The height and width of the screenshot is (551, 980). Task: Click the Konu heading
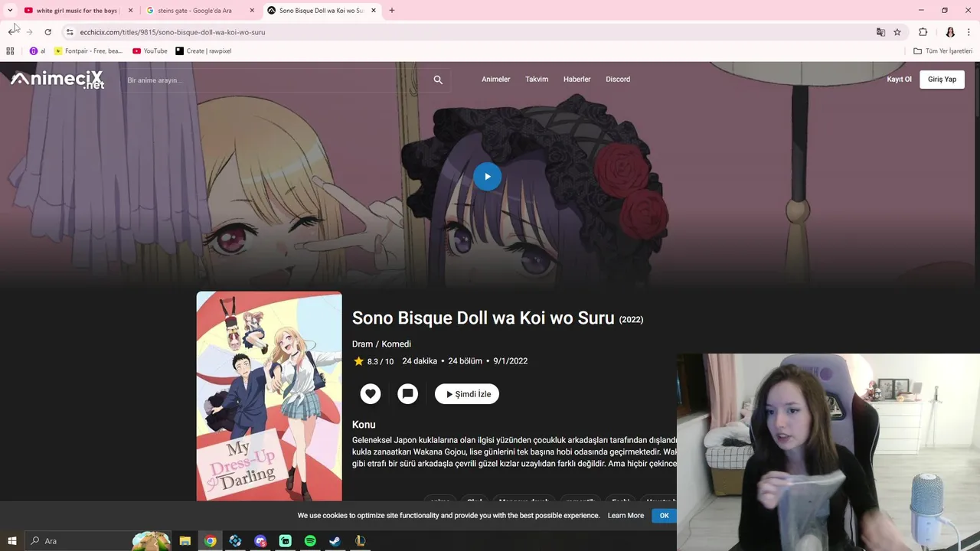[364, 425]
